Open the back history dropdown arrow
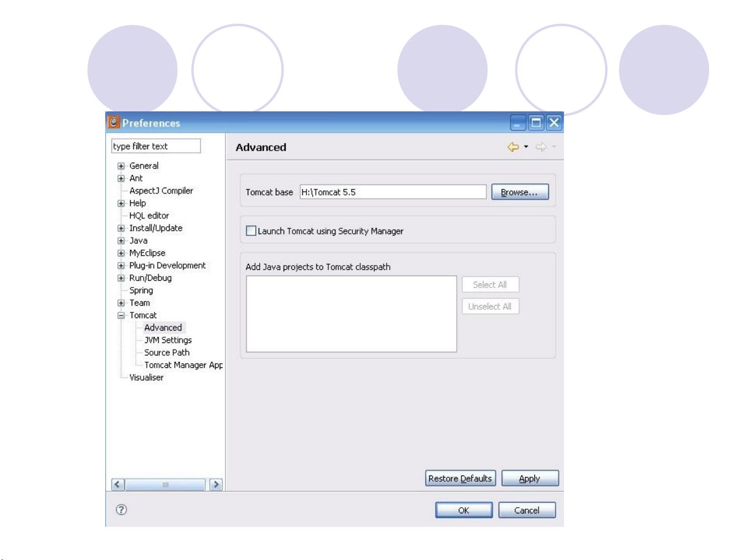The width and height of the screenshot is (747, 560). click(x=526, y=147)
